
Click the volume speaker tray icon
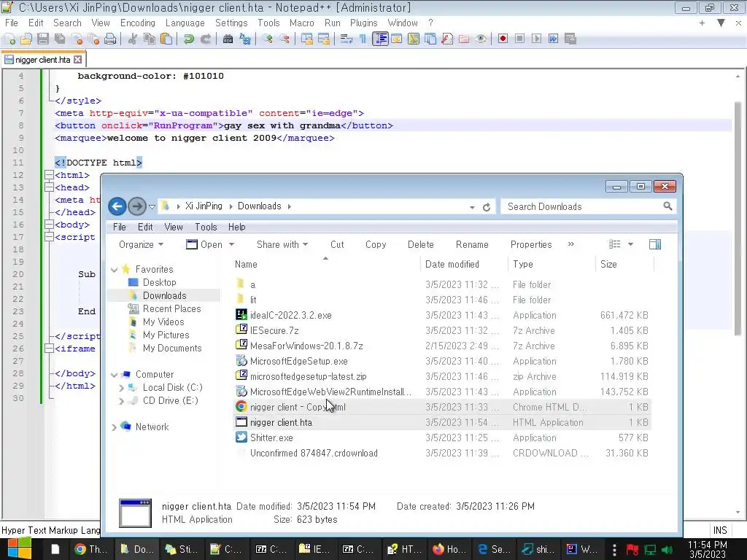pyautogui.click(x=667, y=550)
